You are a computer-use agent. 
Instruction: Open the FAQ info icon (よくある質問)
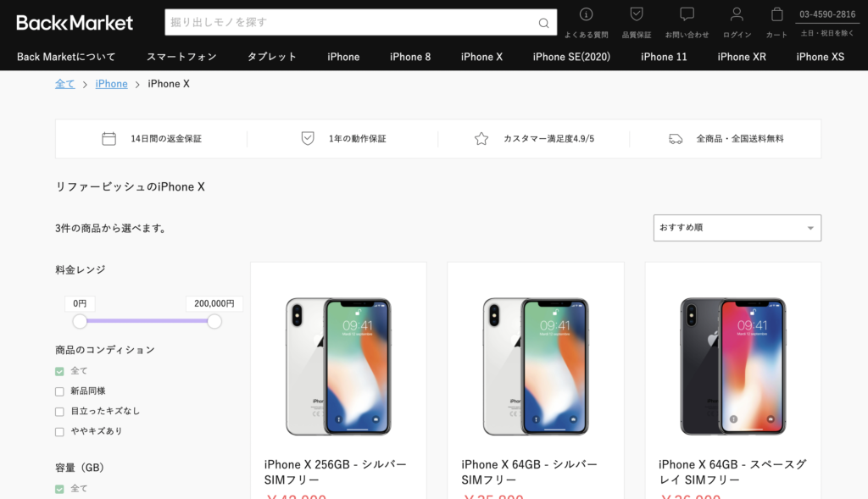pyautogui.click(x=587, y=14)
